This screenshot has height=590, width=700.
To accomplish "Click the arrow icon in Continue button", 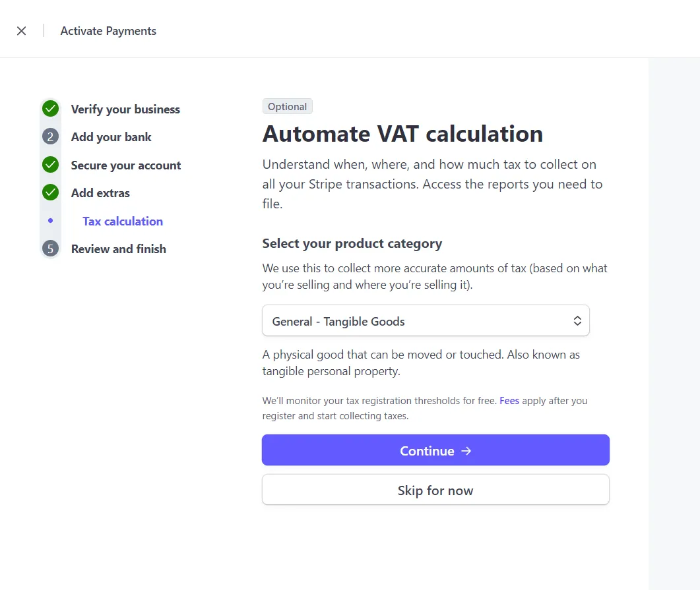I will point(466,451).
